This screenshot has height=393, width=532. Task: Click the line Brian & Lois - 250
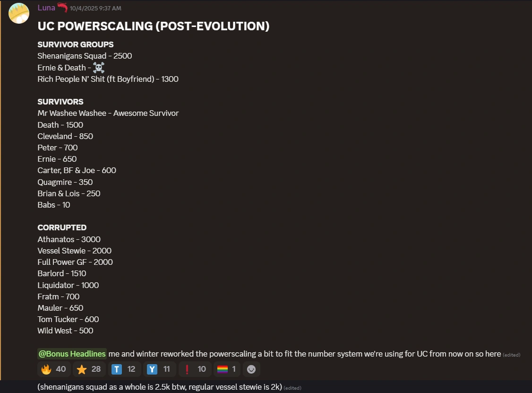69,193
